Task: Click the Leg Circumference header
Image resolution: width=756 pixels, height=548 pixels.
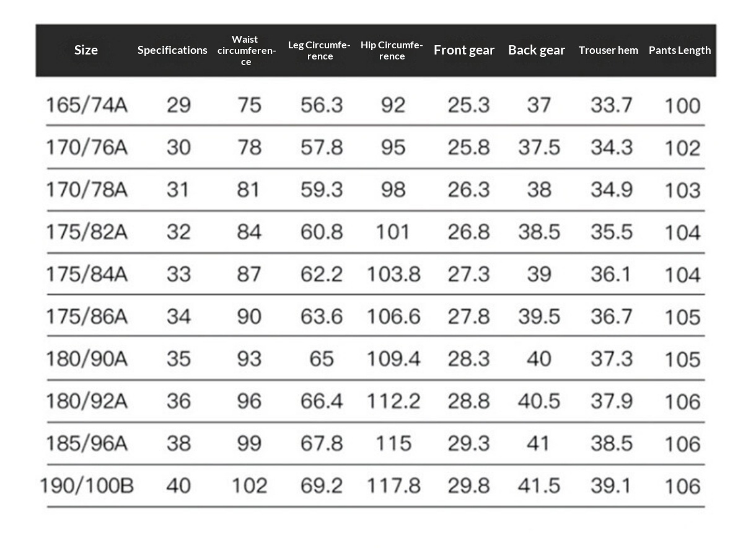Action: click(x=319, y=51)
